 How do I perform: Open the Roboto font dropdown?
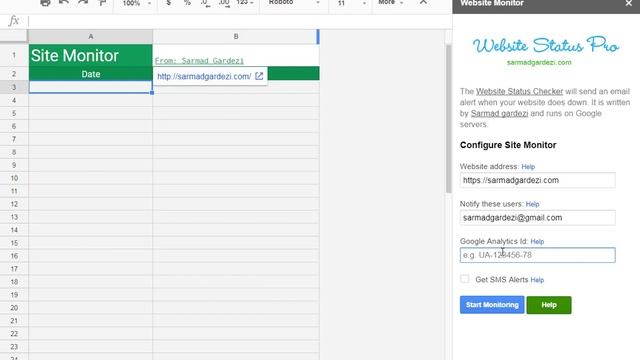click(x=294, y=2)
